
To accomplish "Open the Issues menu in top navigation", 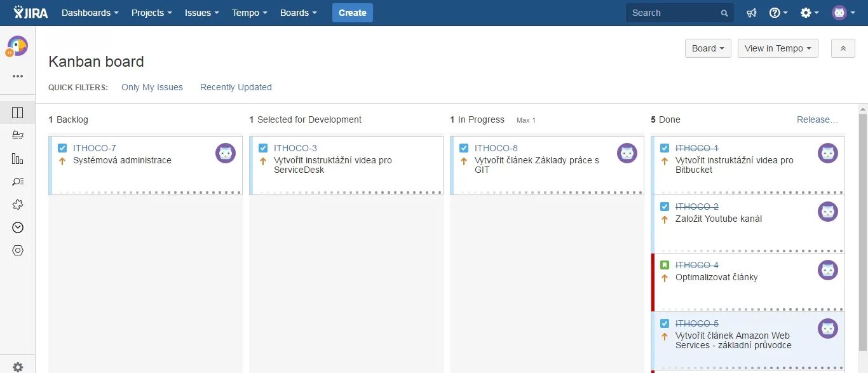I will tap(201, 13).
